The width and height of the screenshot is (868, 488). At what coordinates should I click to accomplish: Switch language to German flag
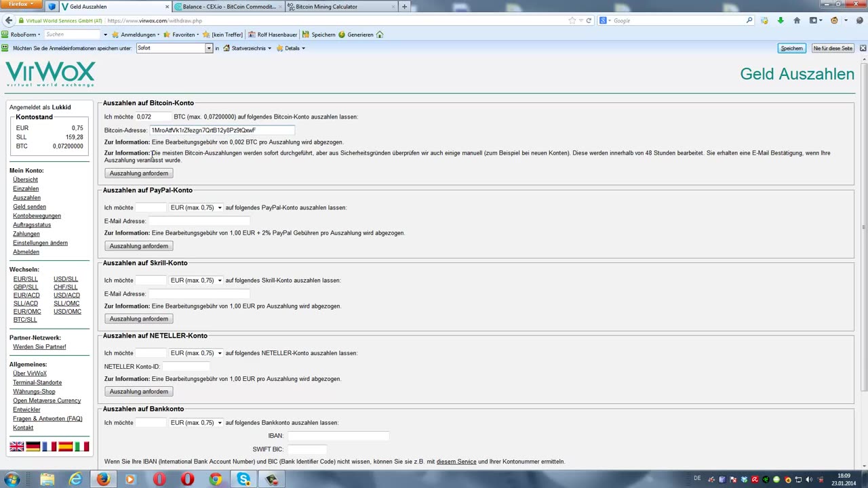click(x=33, y=446)
